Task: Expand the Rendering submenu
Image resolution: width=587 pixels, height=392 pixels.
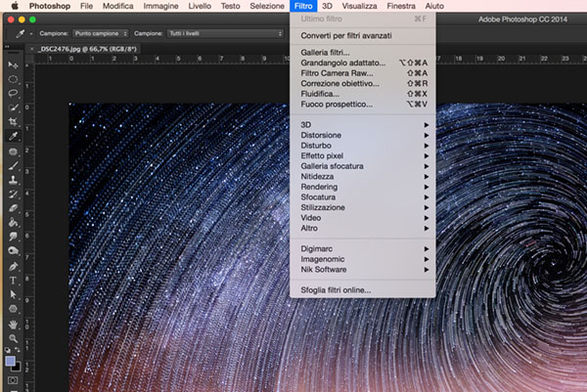Action: click(363, 187)
